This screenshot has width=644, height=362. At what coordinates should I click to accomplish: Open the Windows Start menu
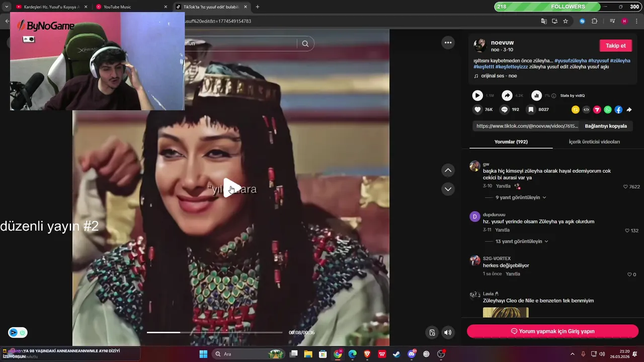(203, 354)
